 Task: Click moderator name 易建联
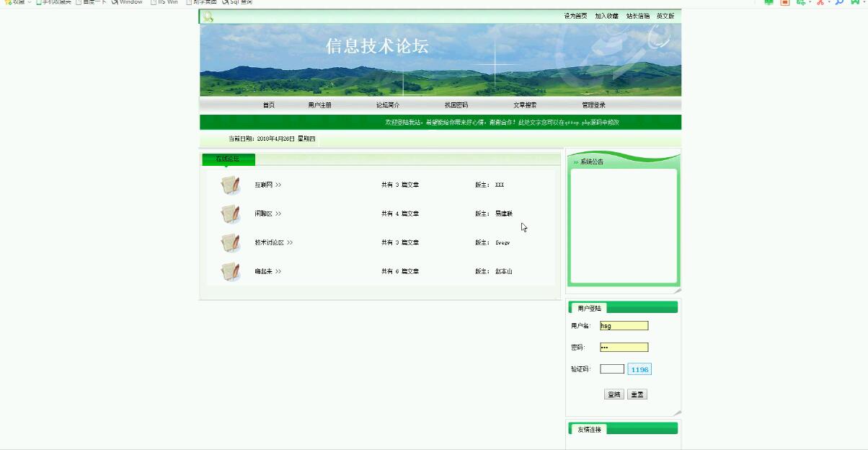pyautogui.click(x=503, y=214)
